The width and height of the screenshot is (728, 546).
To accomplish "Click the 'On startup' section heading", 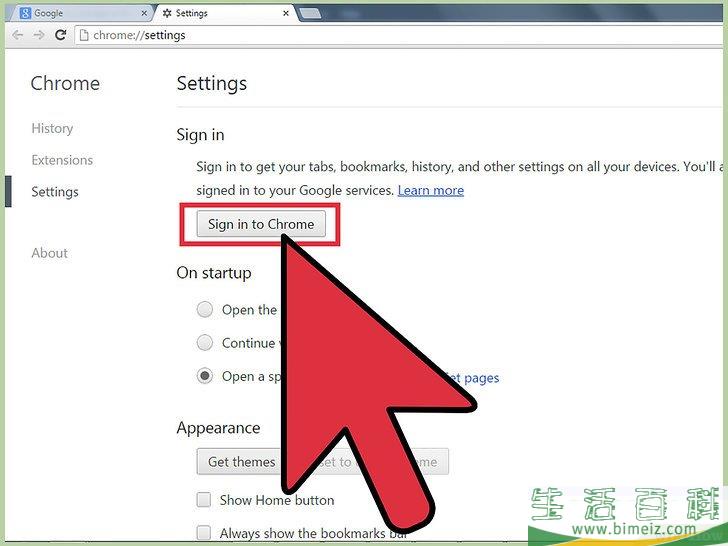I will click(x=214, y=273).
